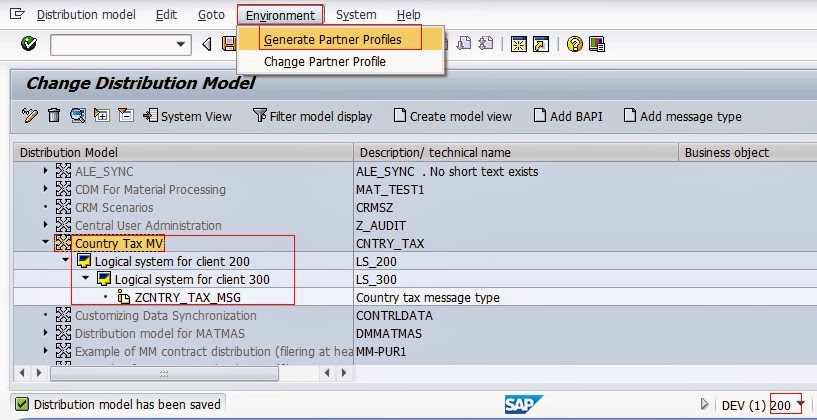
Task: Click the Find magnifier icon in application toolbar
Action: pos(78,116)
